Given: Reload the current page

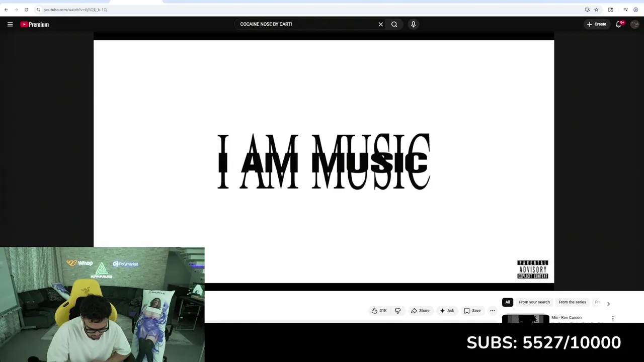Looking at the screenshot, I should [x=26, y=10].
